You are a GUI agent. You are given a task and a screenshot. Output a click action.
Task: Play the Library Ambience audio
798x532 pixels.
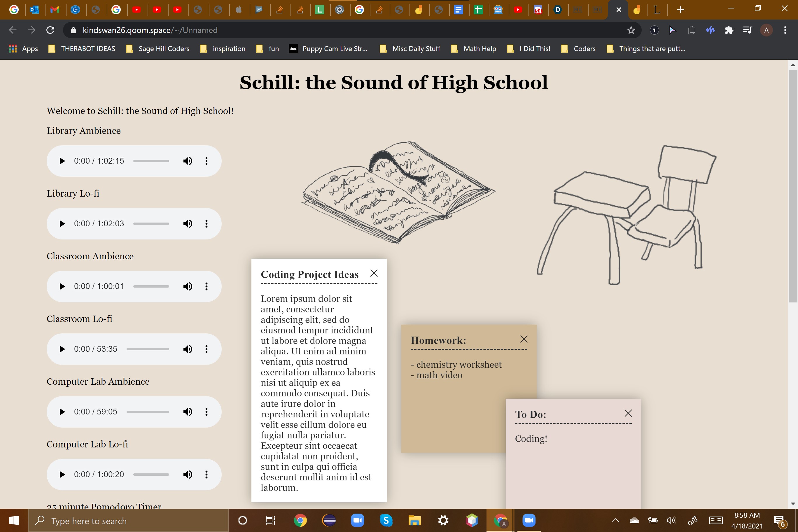62,161
